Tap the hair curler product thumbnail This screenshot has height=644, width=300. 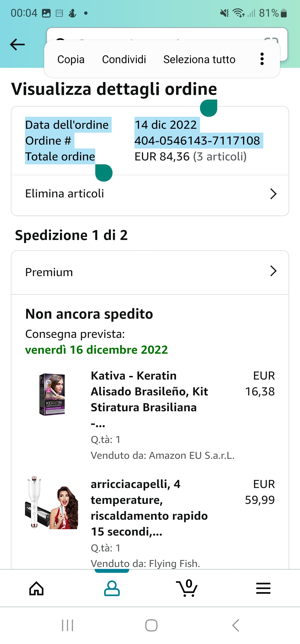click(52, 503)
